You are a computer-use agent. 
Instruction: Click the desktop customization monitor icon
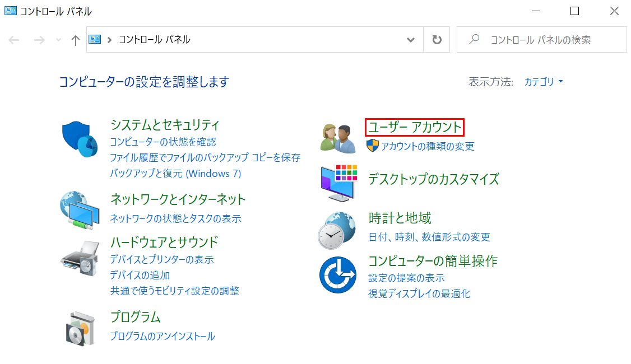(339, 183)
